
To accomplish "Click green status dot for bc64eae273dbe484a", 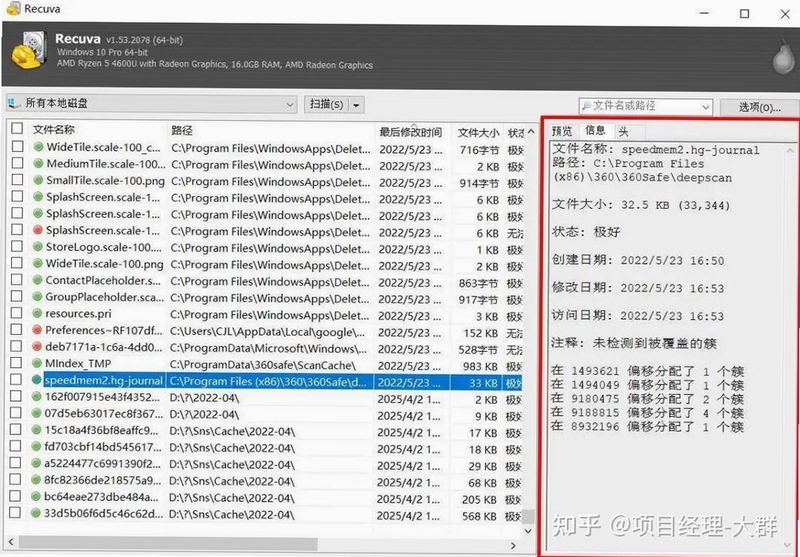I will [x=36, y=497].
